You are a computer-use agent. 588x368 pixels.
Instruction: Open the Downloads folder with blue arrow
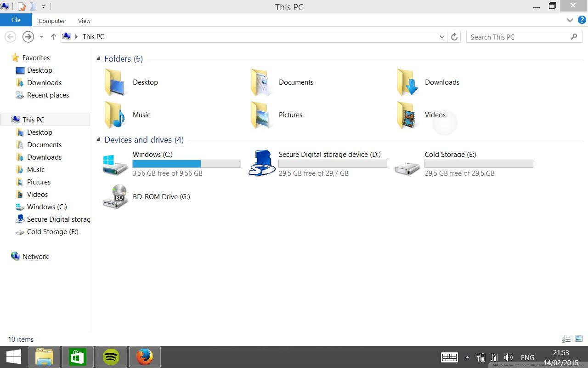(407, 82)
